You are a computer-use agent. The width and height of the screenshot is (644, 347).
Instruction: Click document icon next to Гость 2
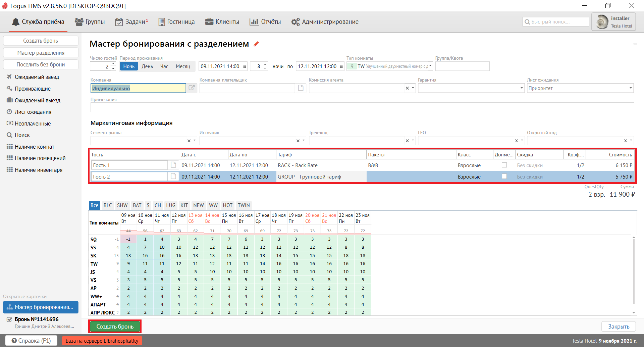(x=173, y=177)
